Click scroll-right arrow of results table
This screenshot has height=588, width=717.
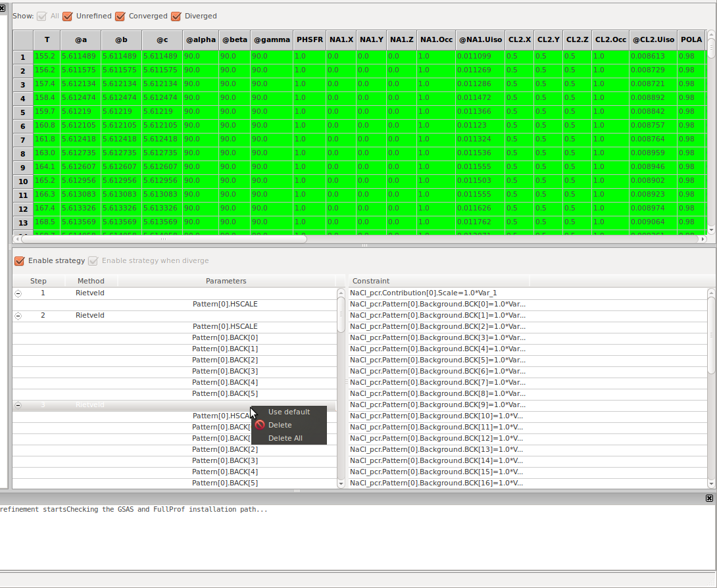703,239
